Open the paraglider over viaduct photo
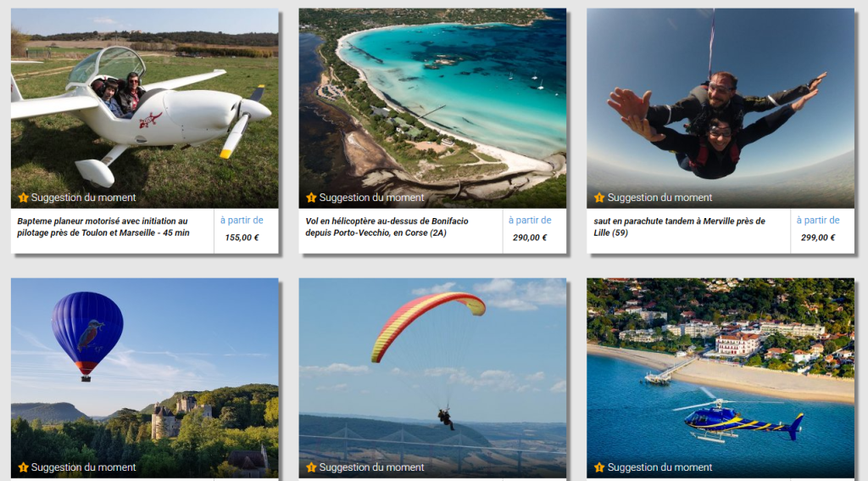This screenshot has width=868, height=481. (x=432, y=378)
